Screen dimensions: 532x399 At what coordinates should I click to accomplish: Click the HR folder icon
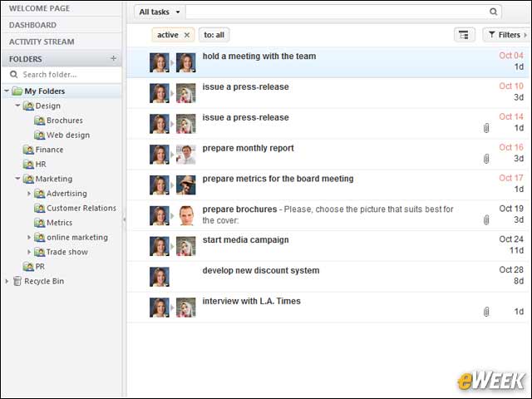[28, 165]
